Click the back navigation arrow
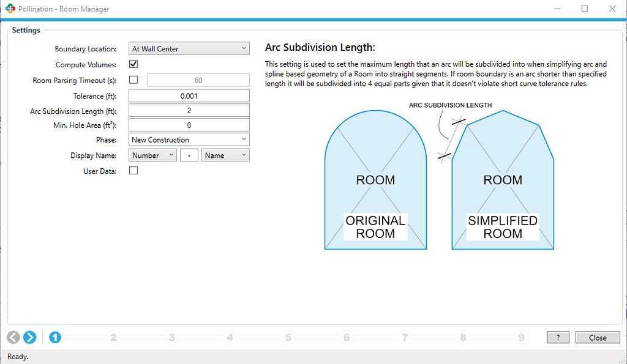This screenshot has height=364, width=627. (13, 337)
